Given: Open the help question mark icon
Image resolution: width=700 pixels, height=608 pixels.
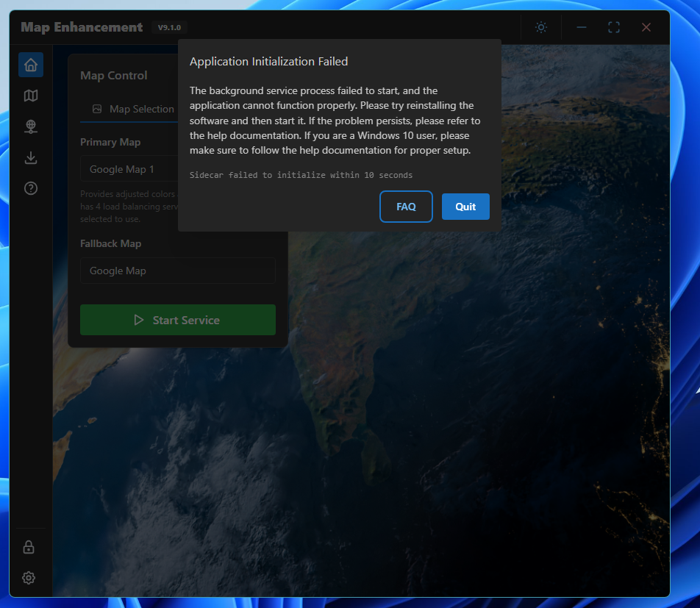Looking at the screenshot, I should (31, 188).
